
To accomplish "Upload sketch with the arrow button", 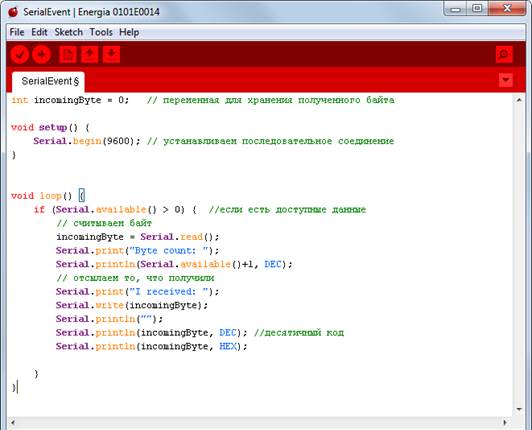I will 41,54.
